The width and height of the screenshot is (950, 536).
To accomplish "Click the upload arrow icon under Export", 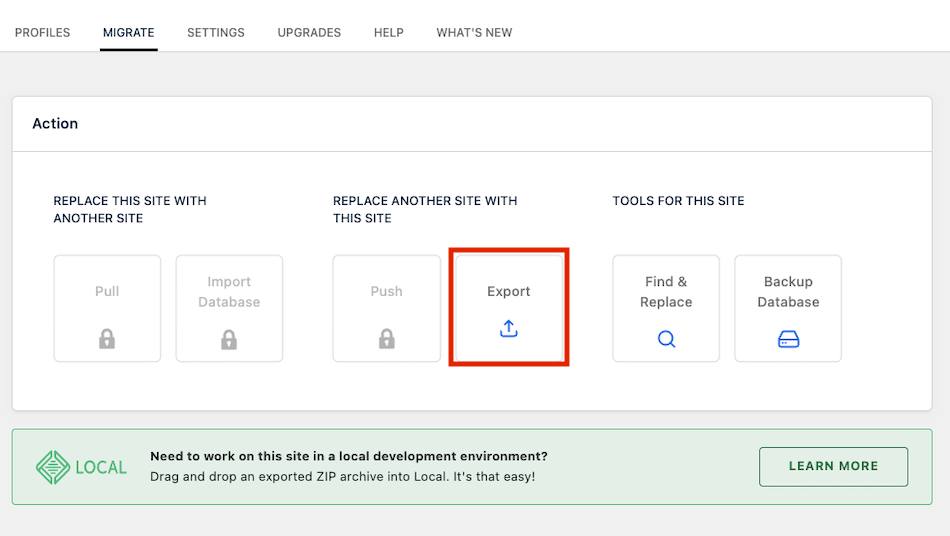I will (x=509, y=328).
